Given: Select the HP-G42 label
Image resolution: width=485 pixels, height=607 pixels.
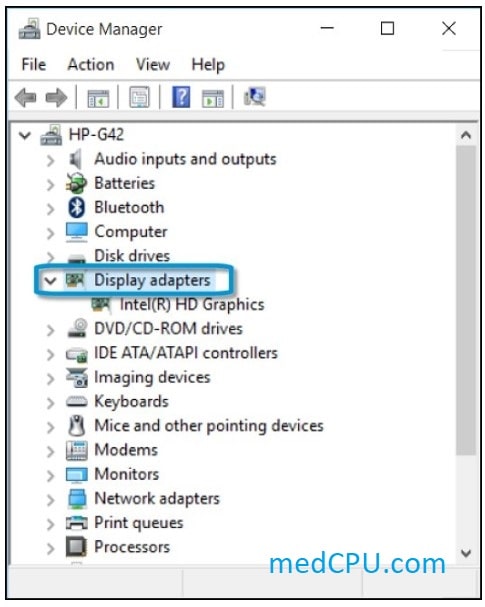Looking at the screenshot, I should point(96,134).
